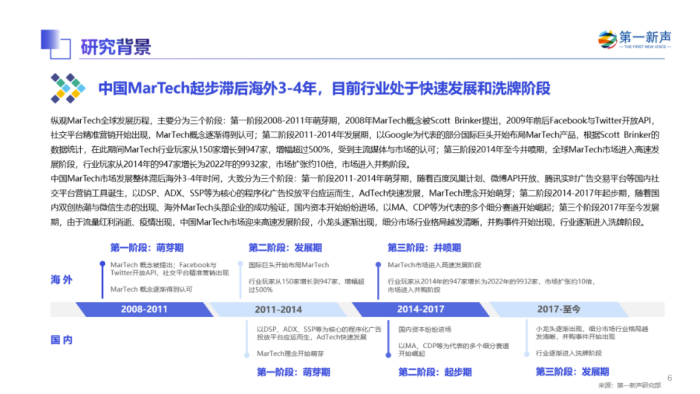Select text MarTech 概念被提出；Facebook与
Viewport: 700px width, 394px height.
point(163,265)
